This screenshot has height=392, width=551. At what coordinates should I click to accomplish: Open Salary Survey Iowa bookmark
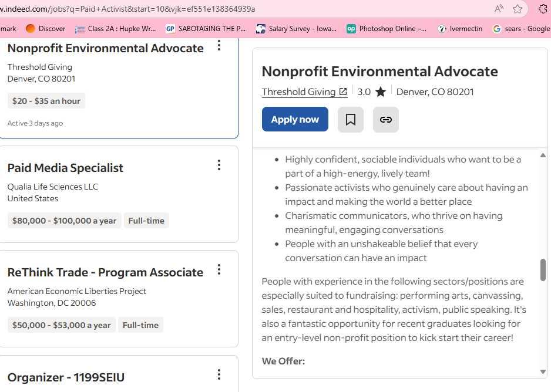click(x=297, y=28)
